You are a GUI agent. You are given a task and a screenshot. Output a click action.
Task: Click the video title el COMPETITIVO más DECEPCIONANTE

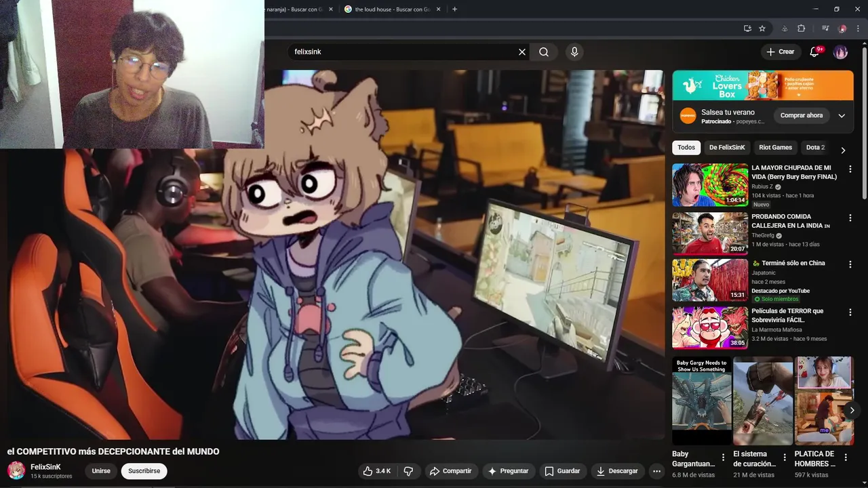coord(113,451)
